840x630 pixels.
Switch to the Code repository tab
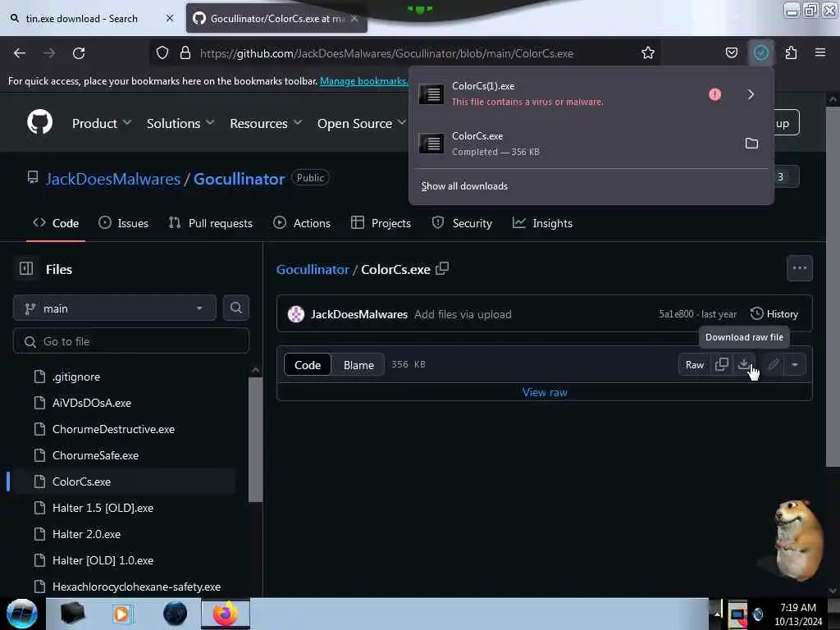[x=56, y=223]
